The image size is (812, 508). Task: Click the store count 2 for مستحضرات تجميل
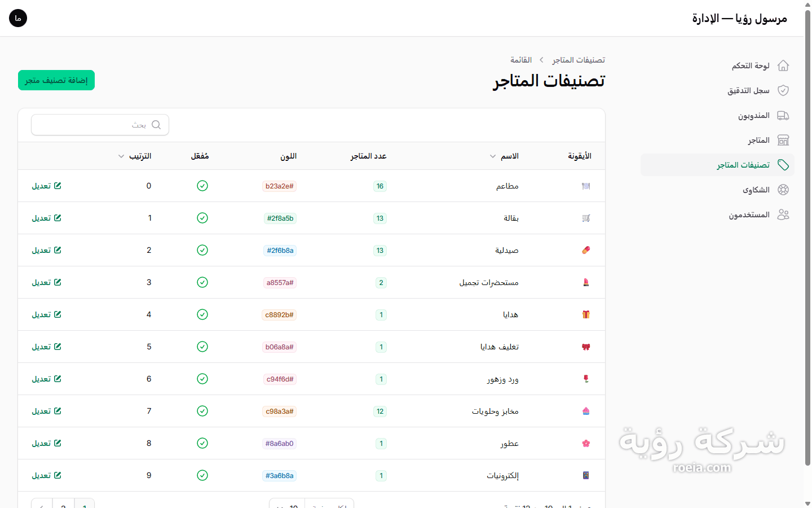pyautogui.click(x=381, y=283)
